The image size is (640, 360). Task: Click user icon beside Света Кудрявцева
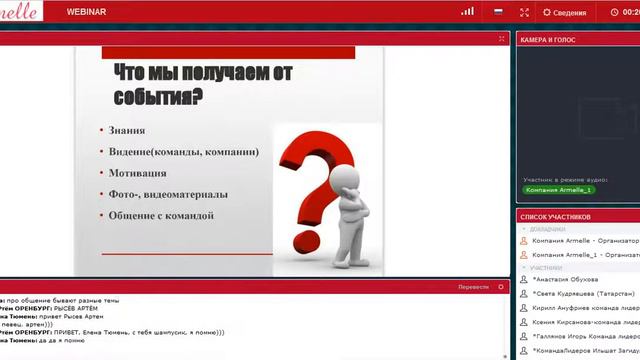click(524, 294)
